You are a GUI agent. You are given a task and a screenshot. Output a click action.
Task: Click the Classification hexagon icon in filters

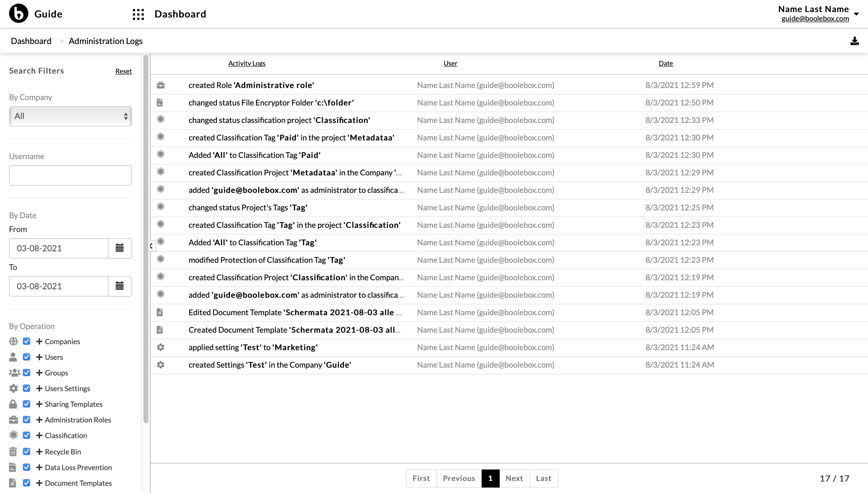13,435
